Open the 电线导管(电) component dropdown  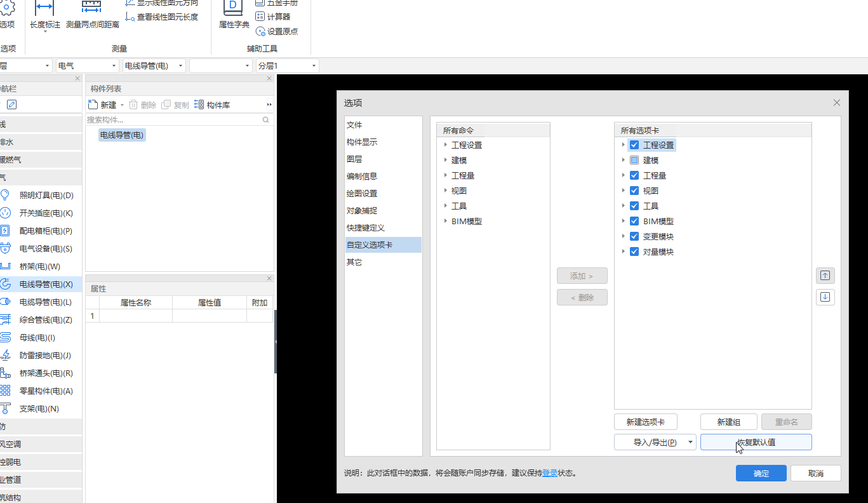click(x=154, y=65)
